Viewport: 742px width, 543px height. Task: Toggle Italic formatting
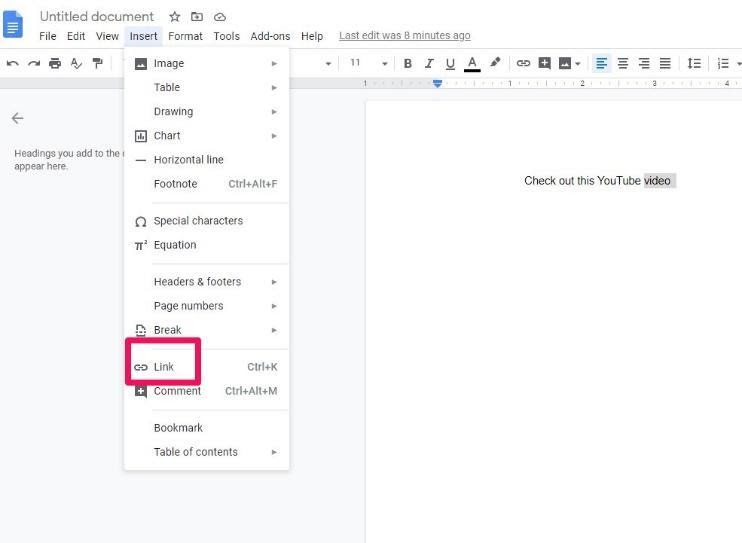(x=429, y=63)
